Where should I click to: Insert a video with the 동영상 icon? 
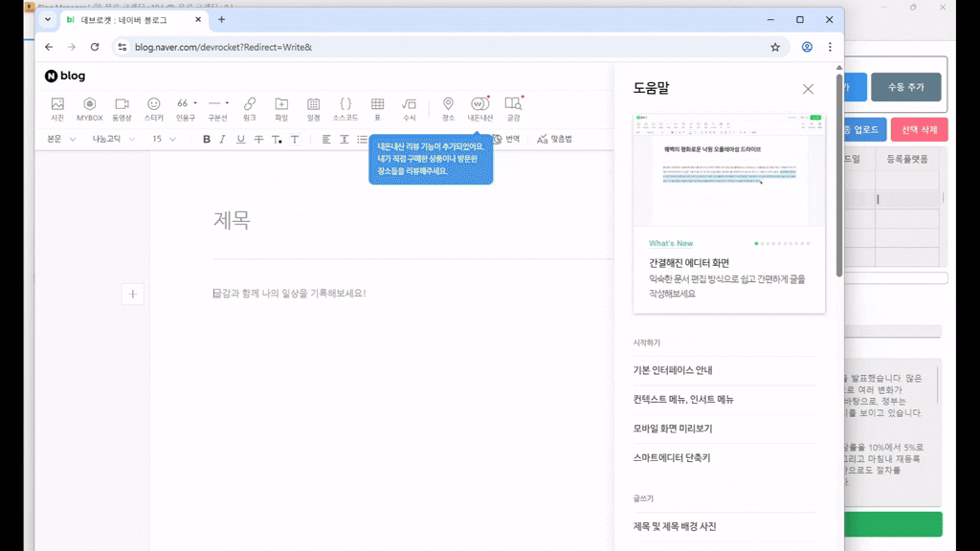(x=122, y=108)
